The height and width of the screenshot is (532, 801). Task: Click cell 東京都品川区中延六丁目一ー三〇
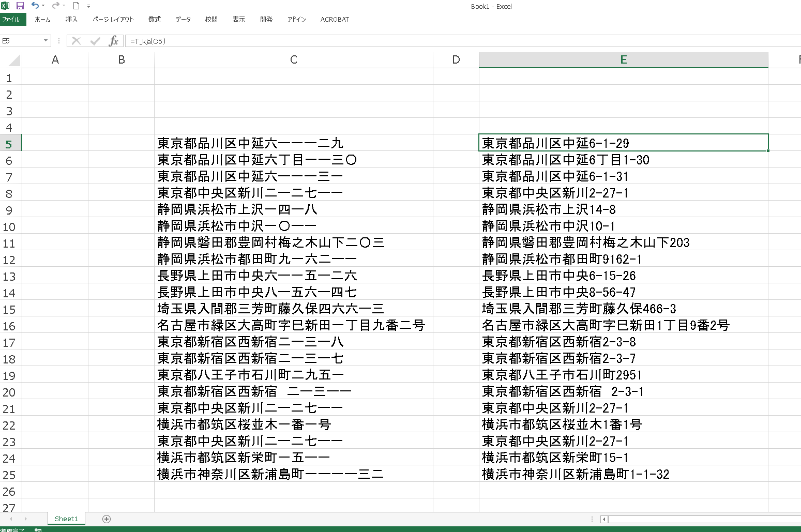pyautogui.click(x=294, y=160)
